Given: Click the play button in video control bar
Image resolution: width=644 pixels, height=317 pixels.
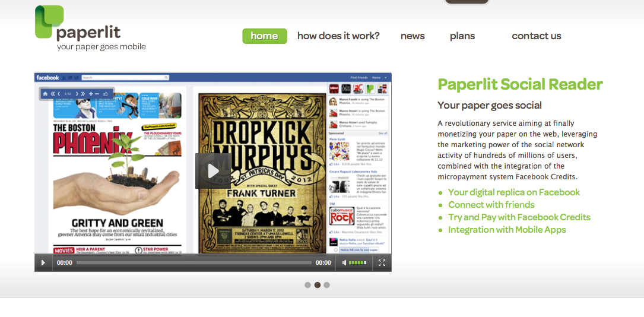Looking at the screenshot, I should (43, 263).
